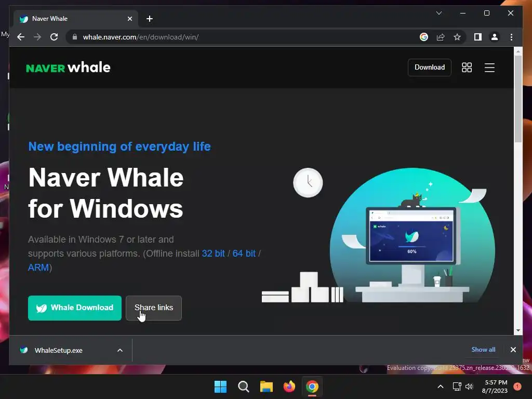The image size is (532, 399).
Task: Click the 'New beginning of everyday life' text
Action: click(119, 146)
